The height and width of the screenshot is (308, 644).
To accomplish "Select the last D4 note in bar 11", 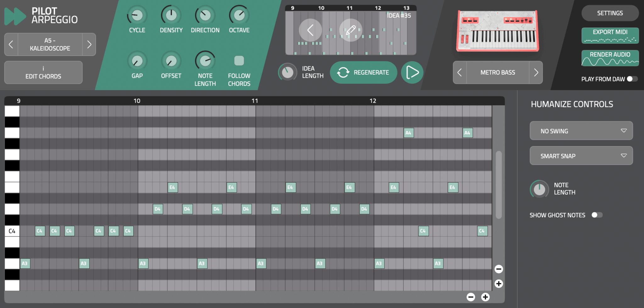I will click(x=364, y=209).
